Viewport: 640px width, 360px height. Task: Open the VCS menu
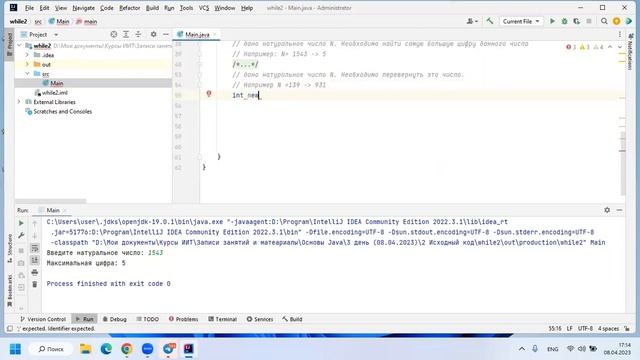click(204, 8)
